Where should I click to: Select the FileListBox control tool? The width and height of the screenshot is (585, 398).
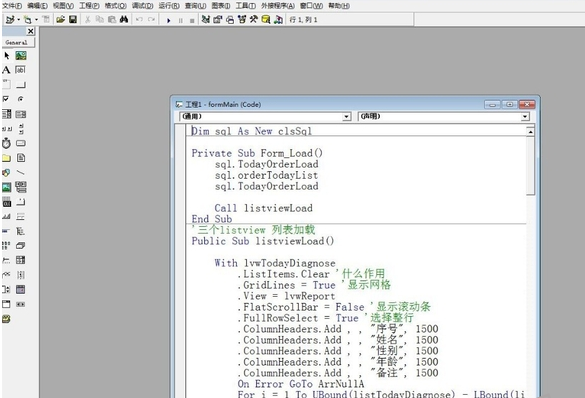coord(21,158)
